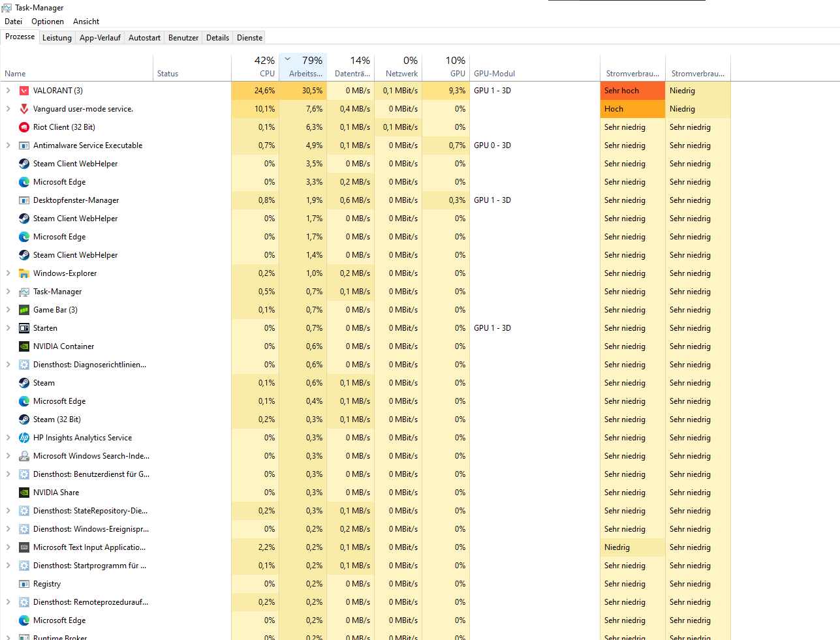
Task: Click the Diensthost: Benutzerdienst gear icon
Action: click(x=24, y=474)
